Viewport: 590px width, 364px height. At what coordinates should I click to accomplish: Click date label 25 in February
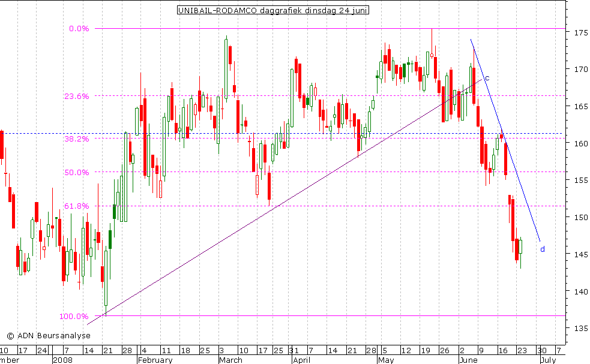[205, 351]
